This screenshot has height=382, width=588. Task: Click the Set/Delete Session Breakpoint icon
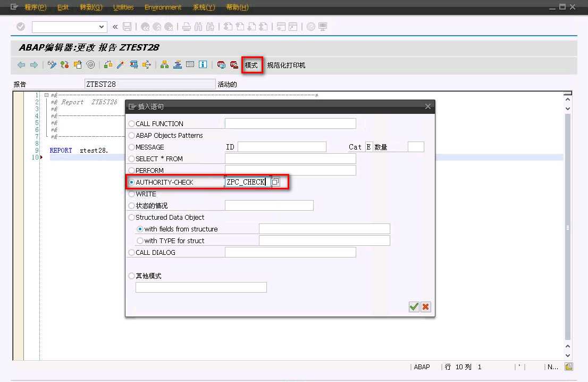(x=221, y=65)
